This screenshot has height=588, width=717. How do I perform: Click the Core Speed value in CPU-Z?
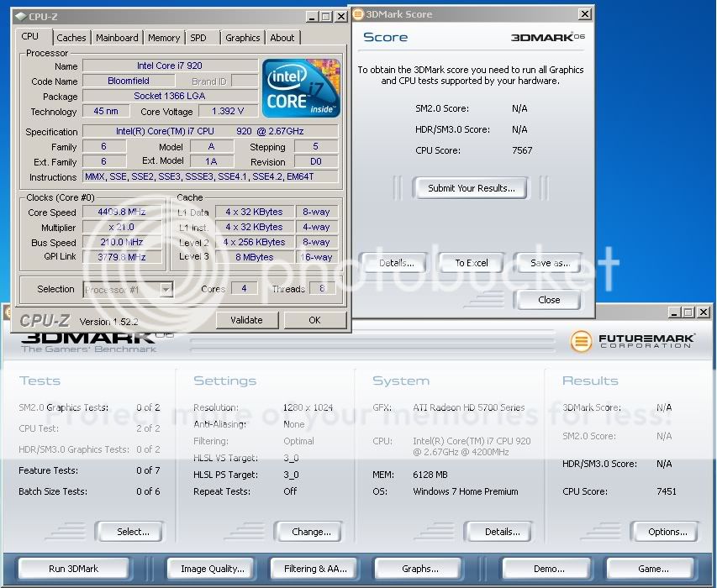[122, 212]
